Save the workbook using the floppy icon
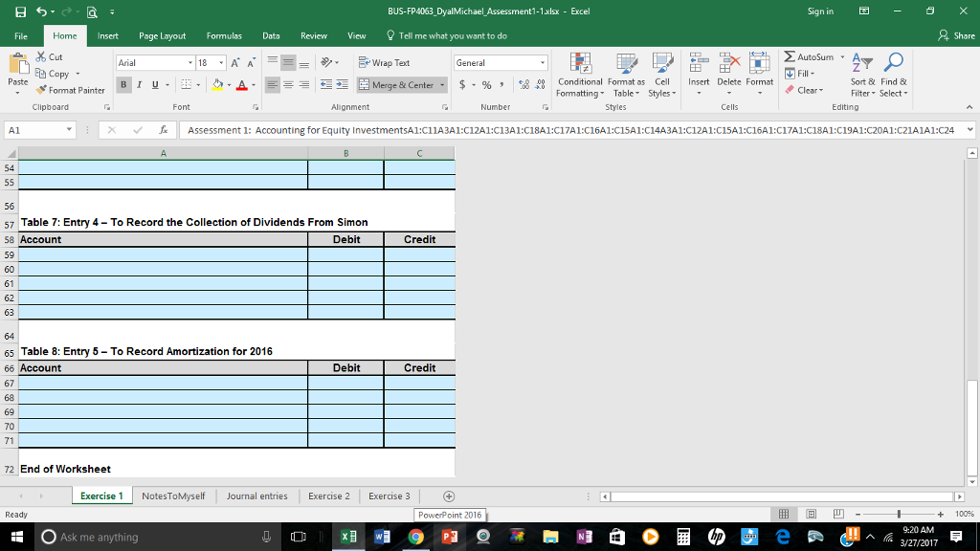The height and width of the screenshot is (551, 980). coord(21,11)
